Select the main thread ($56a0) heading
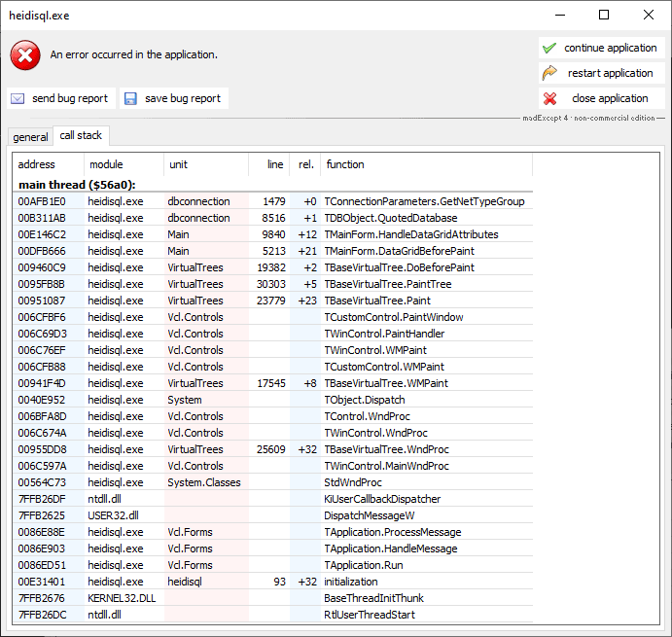 pos(77,185)
